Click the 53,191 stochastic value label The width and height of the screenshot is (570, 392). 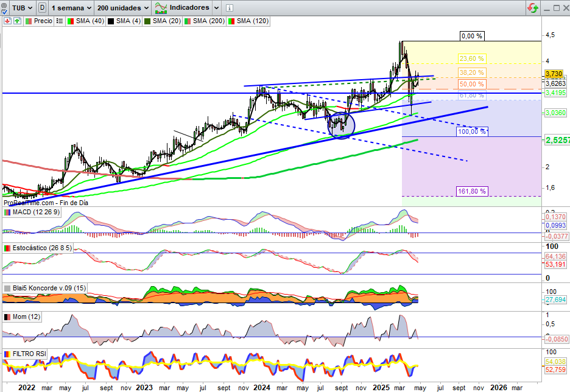click(555, 264)
